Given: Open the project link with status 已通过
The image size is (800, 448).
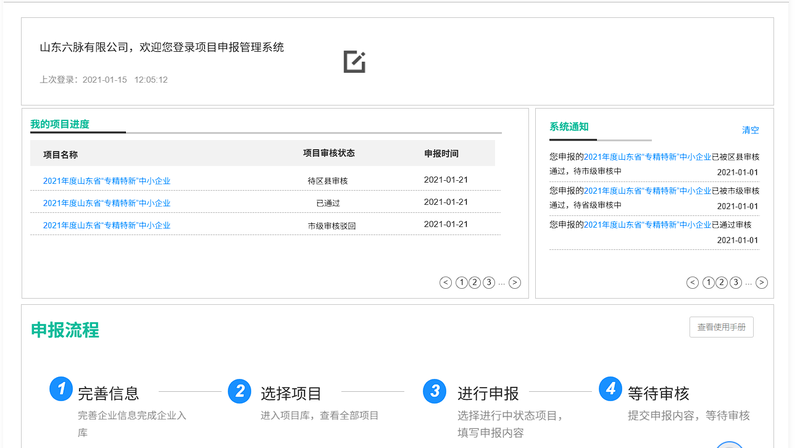Looking at the screenshot, I should (x=107, y=203).
